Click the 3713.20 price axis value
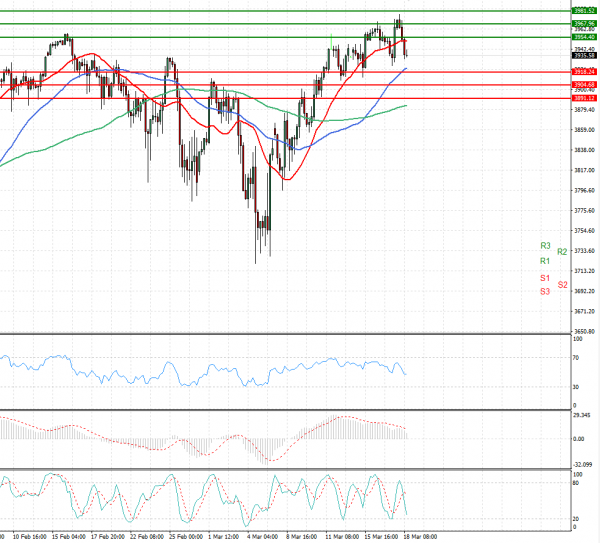This screenshot has height=543, width=600. 584,271
